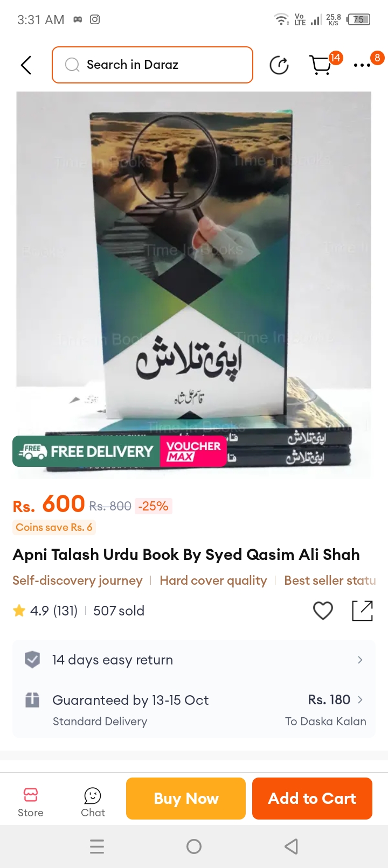Tap the Android back navigation triangle
Screen dimensions: 388x868
click(291, 846)
